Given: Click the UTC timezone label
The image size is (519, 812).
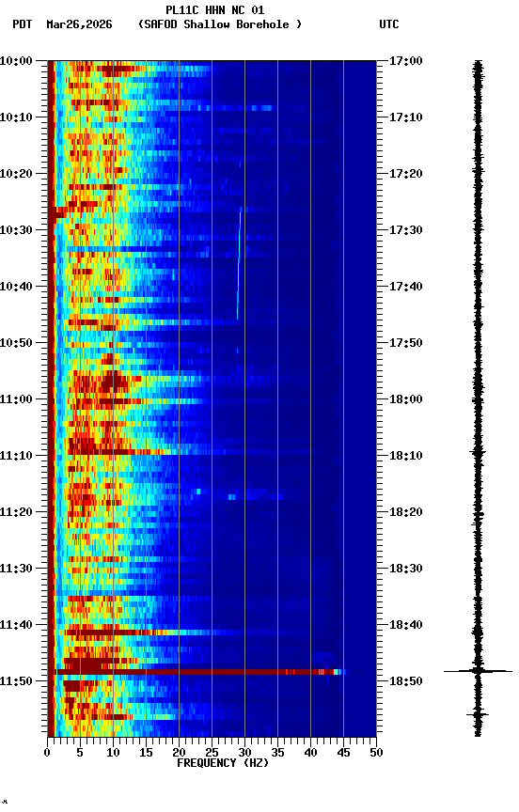Looking at the screenshot, I should tap(389, 24).
